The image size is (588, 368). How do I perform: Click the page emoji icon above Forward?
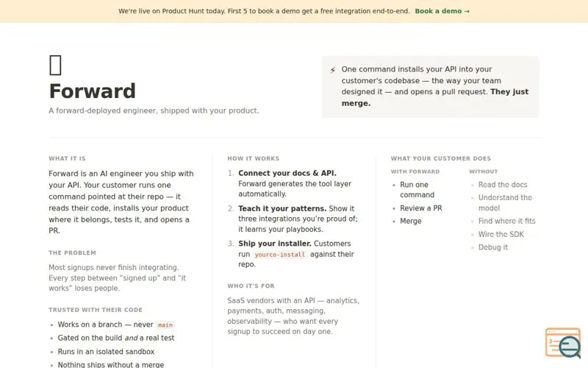click(x=56, y=66)
